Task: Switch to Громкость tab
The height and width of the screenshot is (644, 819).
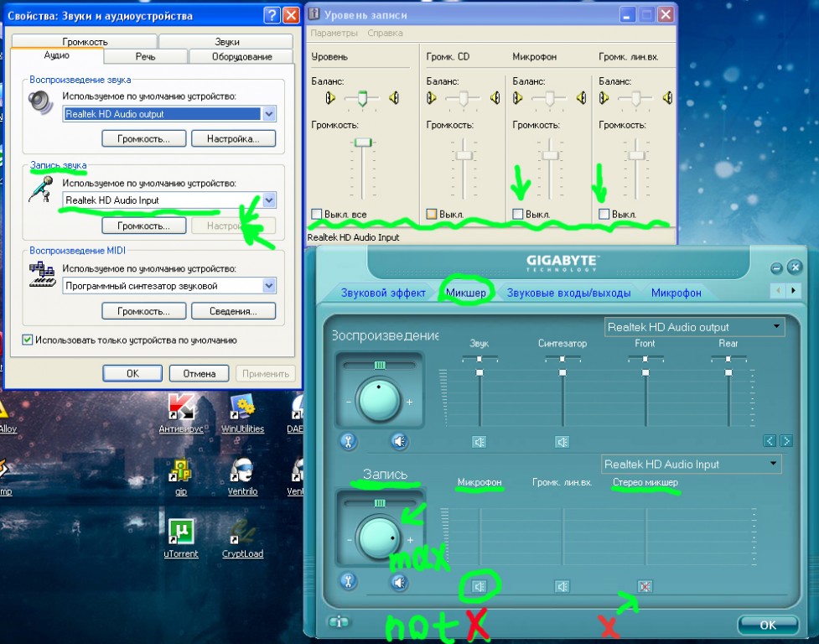Action: (x=85, y=41)
